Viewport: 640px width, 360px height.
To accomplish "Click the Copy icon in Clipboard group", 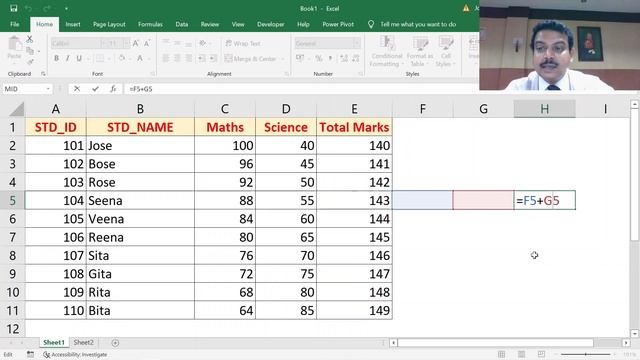I will pyautogui.click(x=30, y=51).
